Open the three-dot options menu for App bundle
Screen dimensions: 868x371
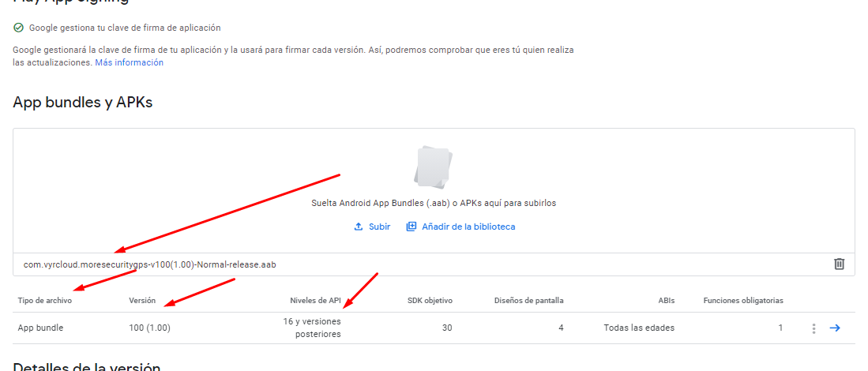pos(814,328)
